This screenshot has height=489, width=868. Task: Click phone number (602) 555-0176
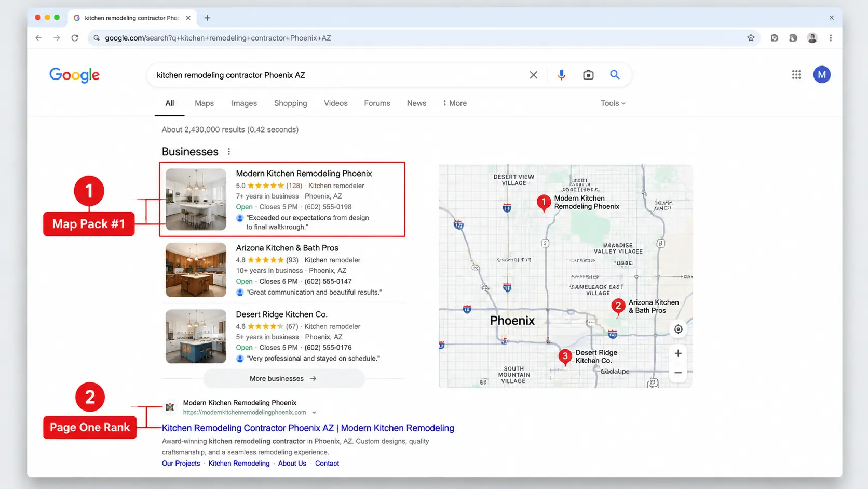tap(328, 348)
